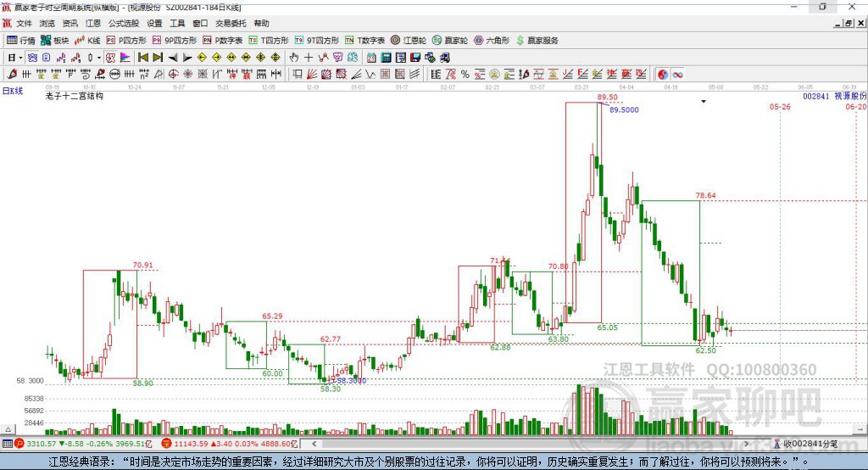Click the Shenzhen index 11143.59 status entry
The height and width of the screenshot is (470, 868).
point(229,444)
